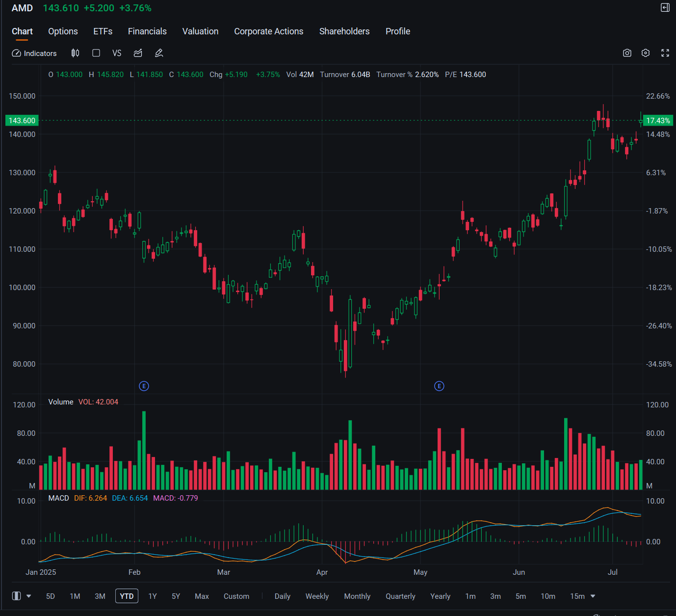Go to Corporate Actions tab

(269, 31)
